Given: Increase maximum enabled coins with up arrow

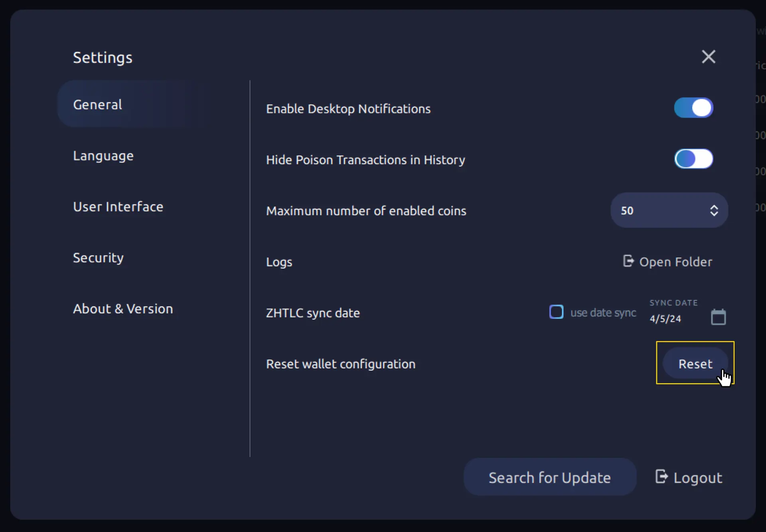Looking at the screenshot, I should [715, 207].
